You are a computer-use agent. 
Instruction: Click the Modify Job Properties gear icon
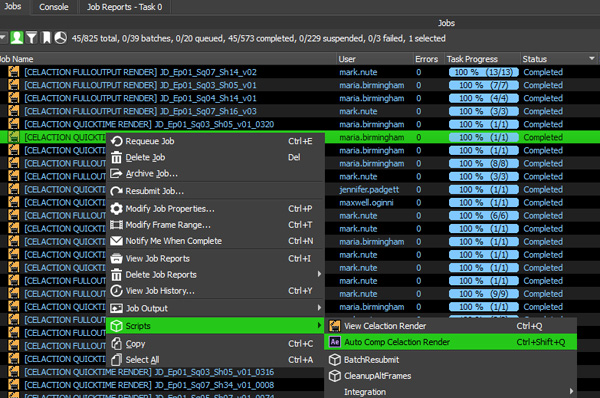tap(116, 209)
